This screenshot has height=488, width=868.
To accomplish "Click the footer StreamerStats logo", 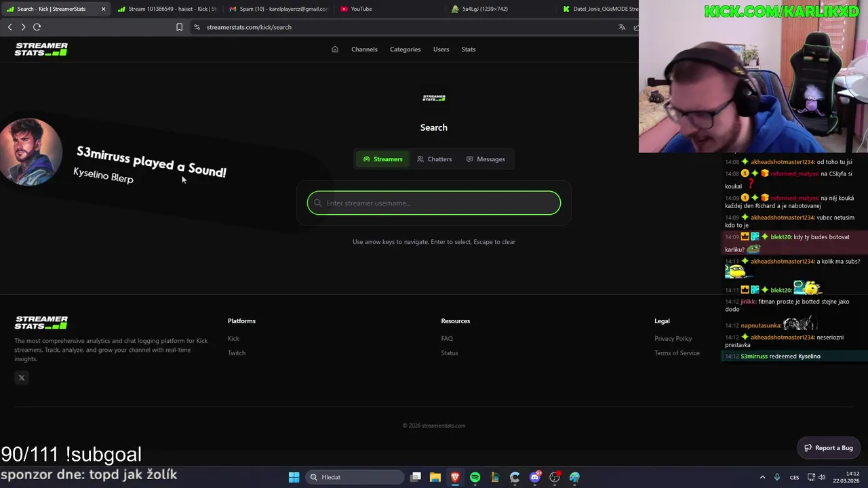I will pyautogui.click(x=41, y=322).
